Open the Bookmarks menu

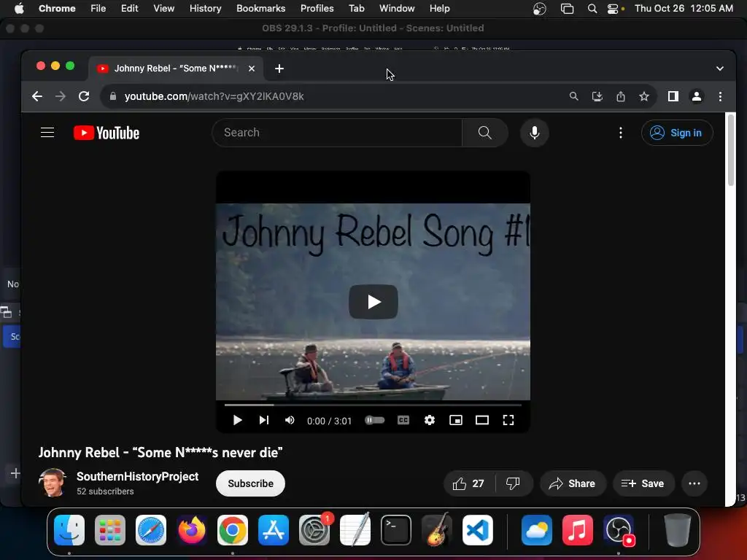pos(260,8)
